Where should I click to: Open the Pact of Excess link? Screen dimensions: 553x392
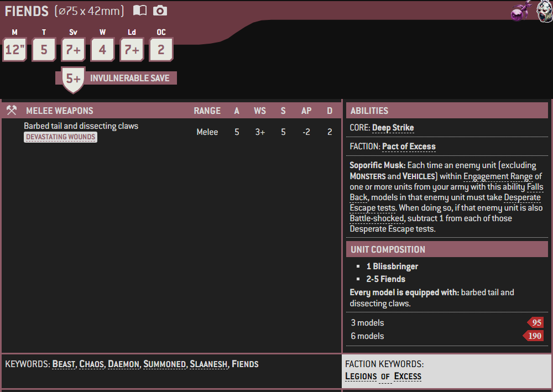409,147
